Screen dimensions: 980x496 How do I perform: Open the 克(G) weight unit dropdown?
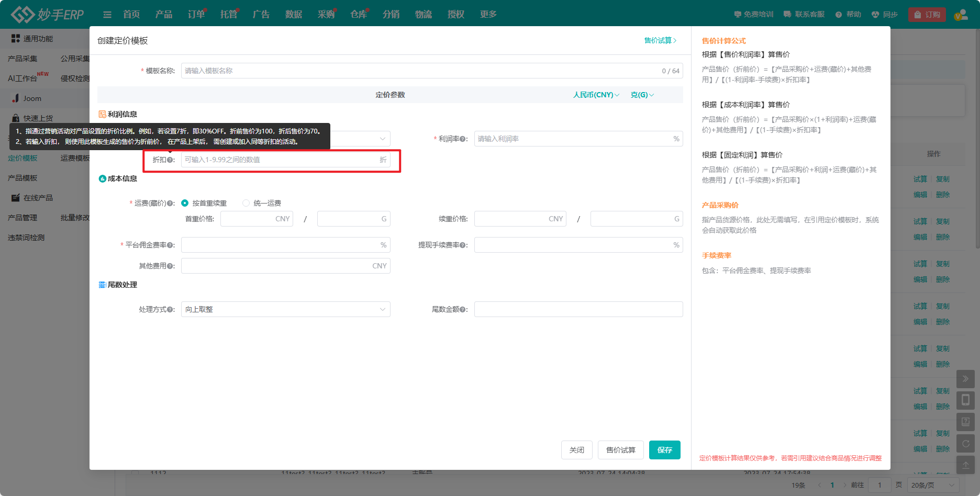(x=642, y=95)
